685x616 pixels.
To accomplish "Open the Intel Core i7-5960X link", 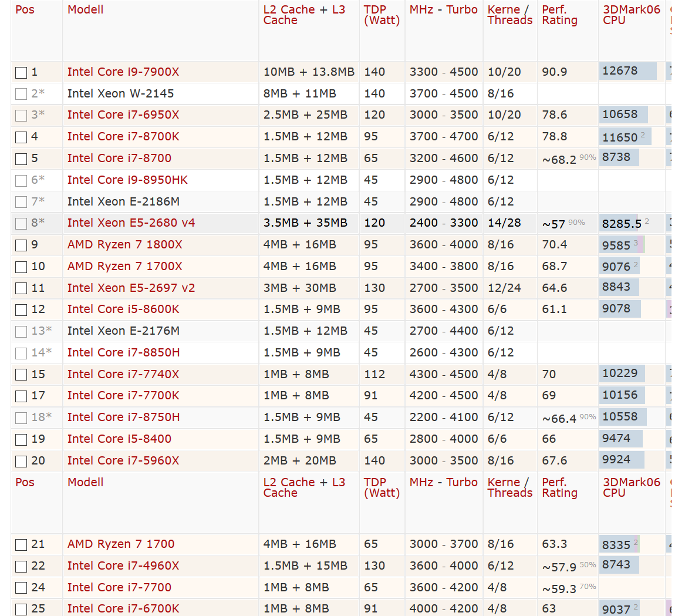I will (x=123, y=460).
